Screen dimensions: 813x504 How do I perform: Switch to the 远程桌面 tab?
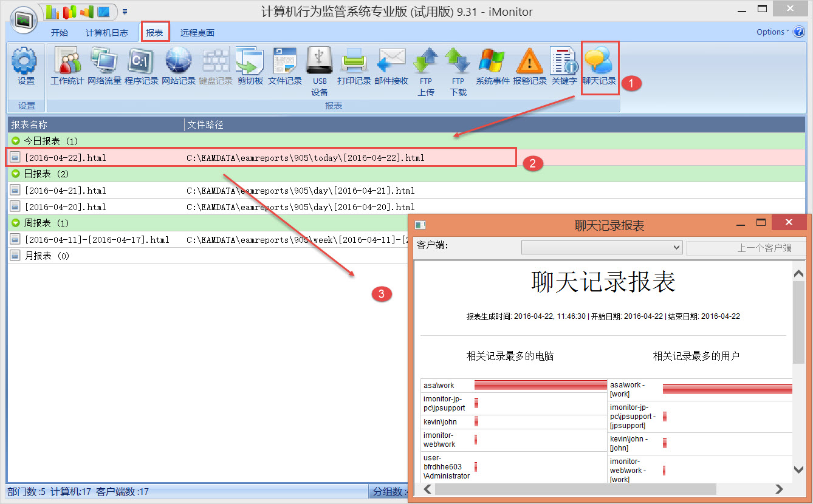point(197,33)
